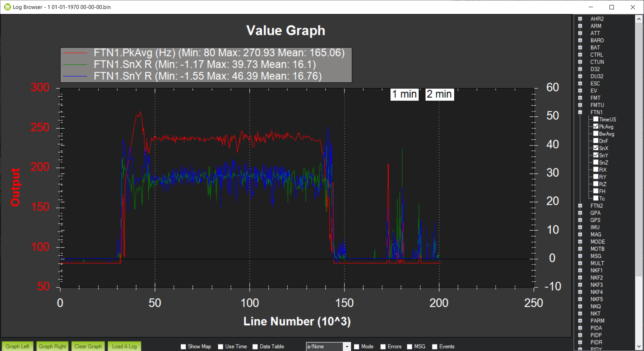Expand the AHR2 tree node
The width and height of the screenshot is (644, 351).
(x=580, y=19)
